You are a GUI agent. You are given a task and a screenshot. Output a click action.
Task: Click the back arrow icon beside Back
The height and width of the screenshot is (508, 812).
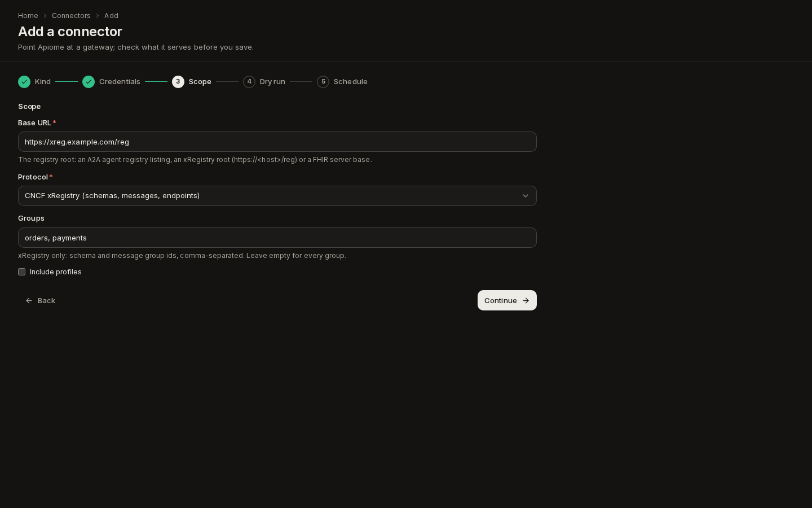(29, 301)
